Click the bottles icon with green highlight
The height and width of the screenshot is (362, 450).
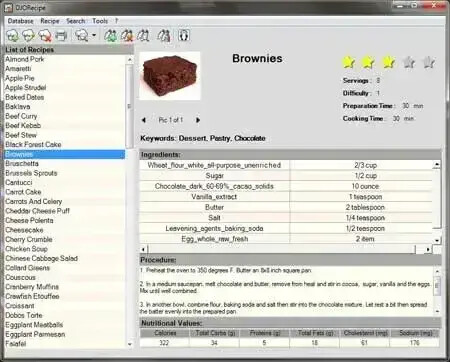coord(111,35)
